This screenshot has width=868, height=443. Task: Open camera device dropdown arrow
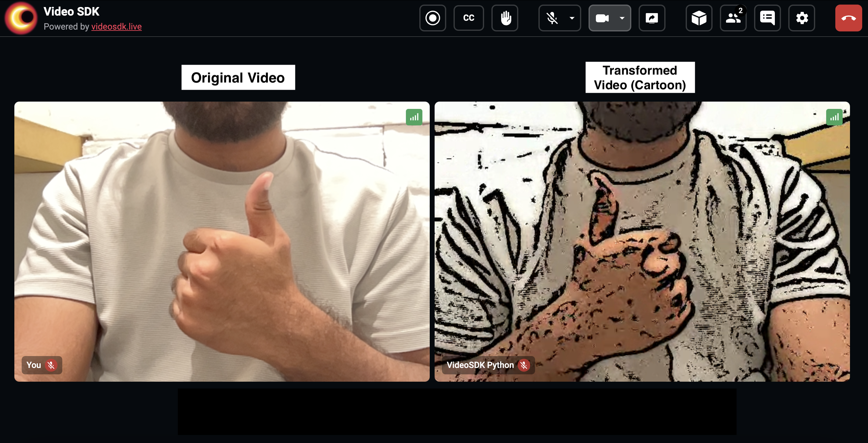click(x=622, y=18)
